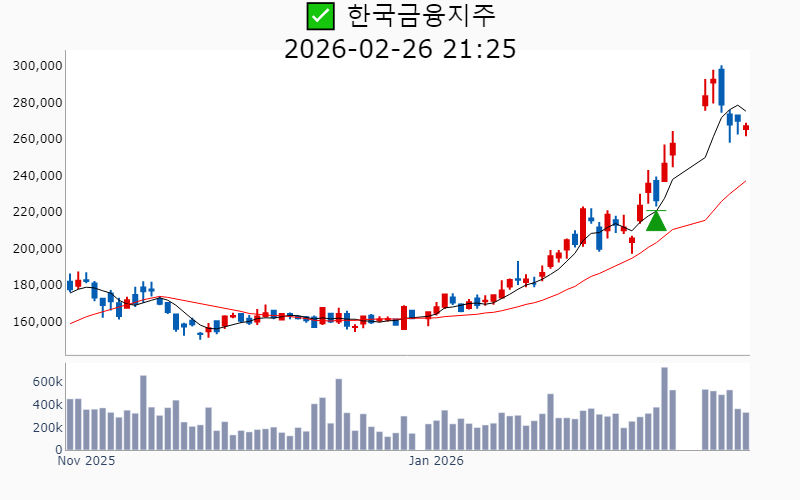Click the 2026-02-26 21:25 timestamp text
Screen dimensions: 800x500
tap(400, 48)
